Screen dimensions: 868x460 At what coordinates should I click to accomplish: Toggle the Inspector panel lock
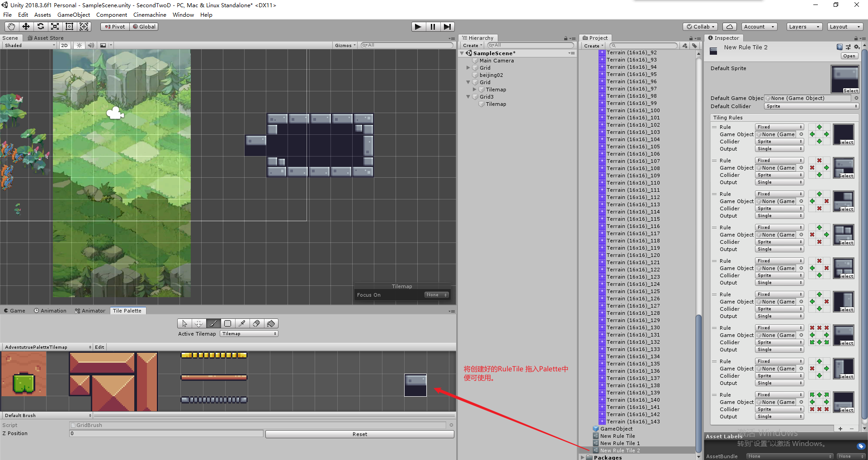click(x=856, y=38)
